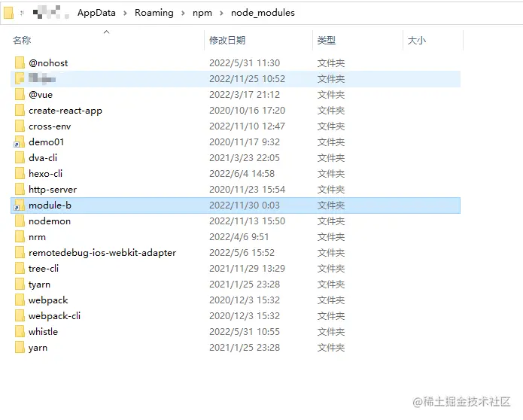This screenshot has width=523, height=420.
Task: Click 文件夹 type cell of yarn row
Action: tap(331, 347)
